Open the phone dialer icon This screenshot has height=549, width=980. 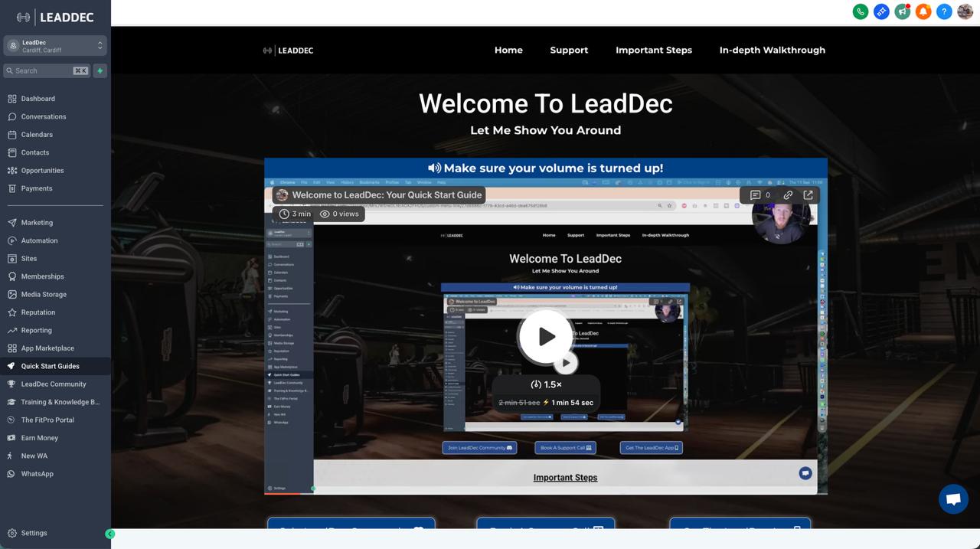(x=861, y=11)
